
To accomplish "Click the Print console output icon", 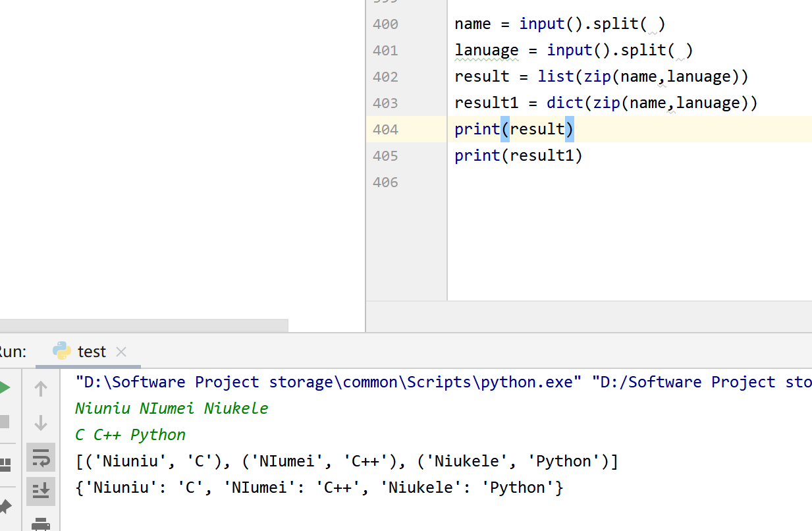I will [x=41, y=524].
